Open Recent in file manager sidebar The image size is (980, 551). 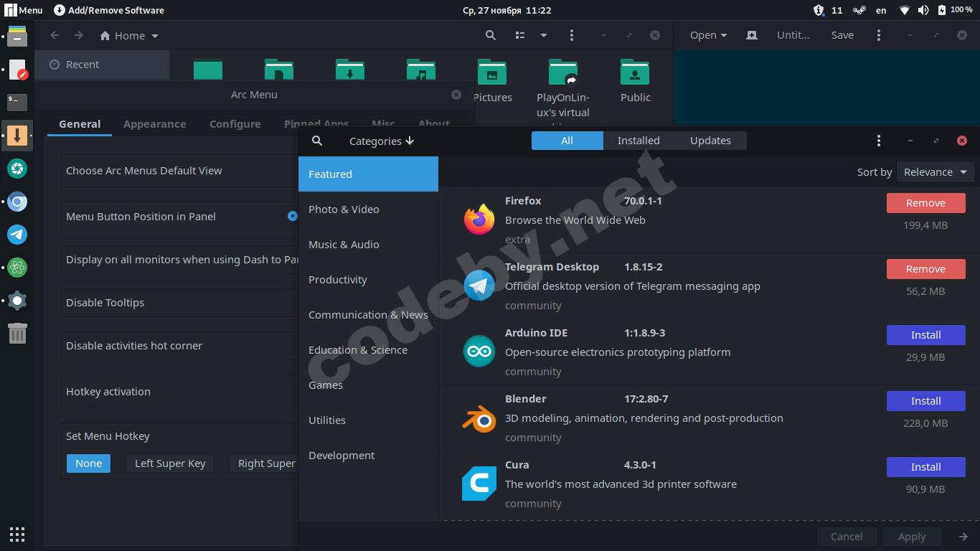pos(102,65)
